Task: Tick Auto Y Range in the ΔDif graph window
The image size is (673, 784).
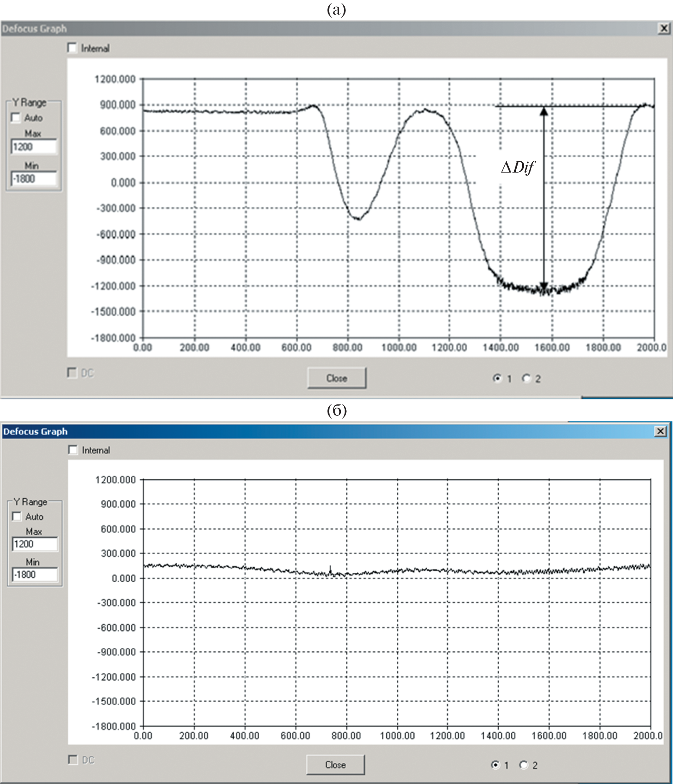Action: 16,118
